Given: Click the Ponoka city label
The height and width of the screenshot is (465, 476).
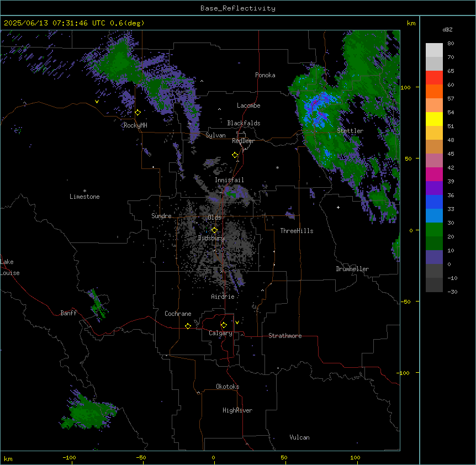Looking at the screenshot, I should [265, 75].
